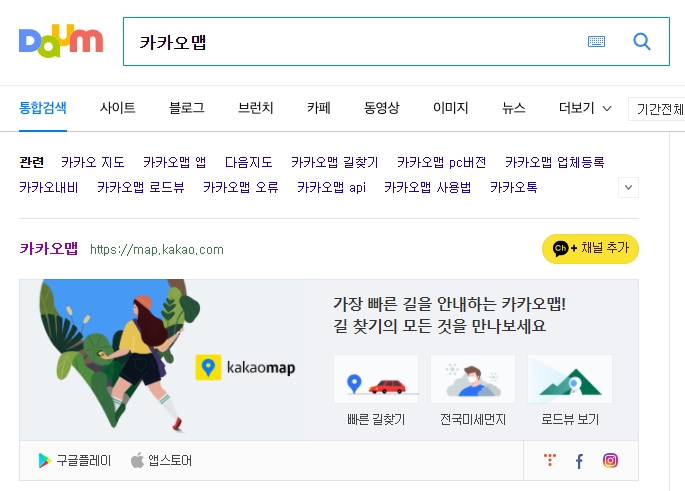Click the Daum logo
This screenshot has width=685, height=491.
(61, 41)
